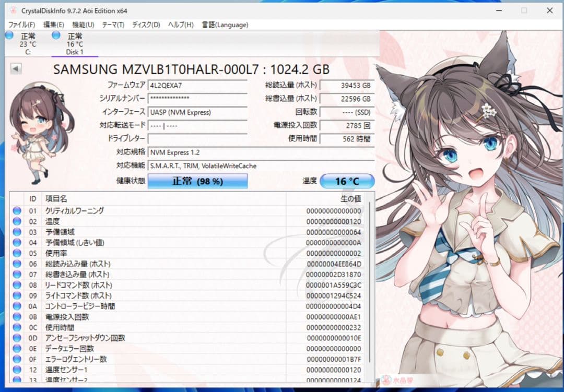Click the blue indicator next to 使用率

click(16, 253)
